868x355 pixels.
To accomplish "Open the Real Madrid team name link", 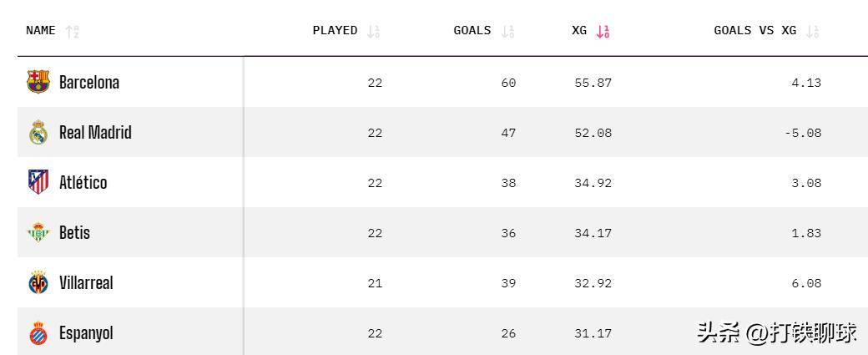I will tap(95, 132).
